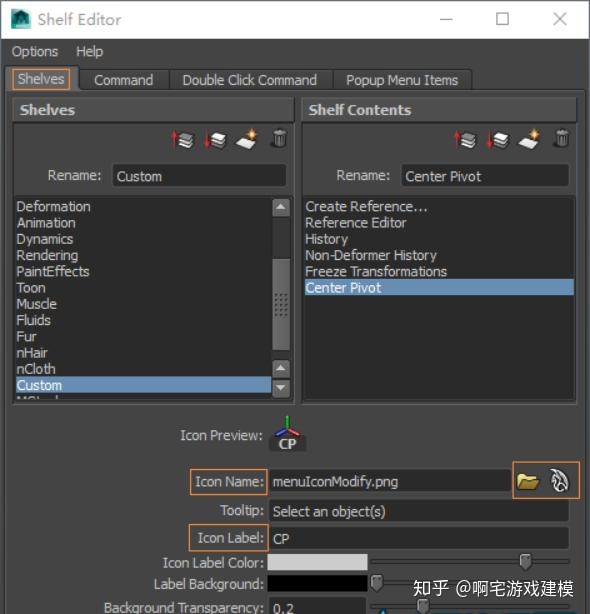Click the Rename field containing Center Pivot
This screenshot has height=614, width=590.
coord(485,176)
